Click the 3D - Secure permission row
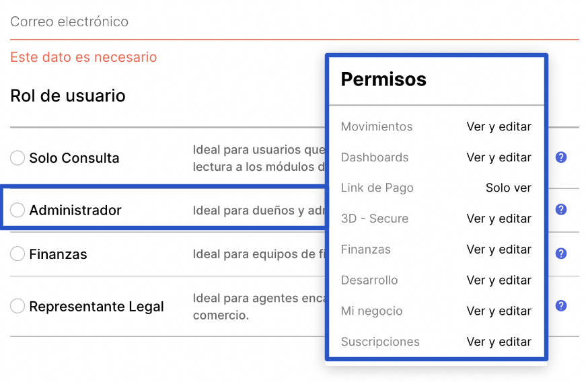Screen dimensions: 588x382 click(436, 219)
